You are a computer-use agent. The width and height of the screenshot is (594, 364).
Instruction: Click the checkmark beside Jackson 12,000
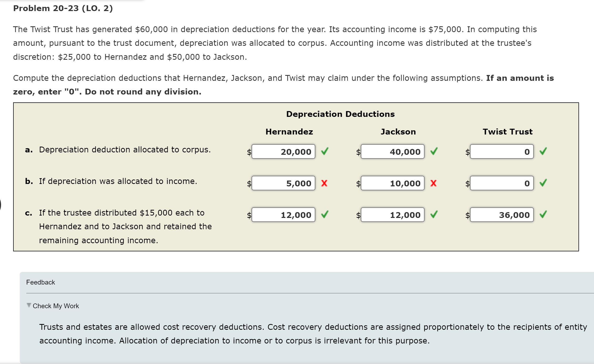pyautogui.click(x=434, y=215)
